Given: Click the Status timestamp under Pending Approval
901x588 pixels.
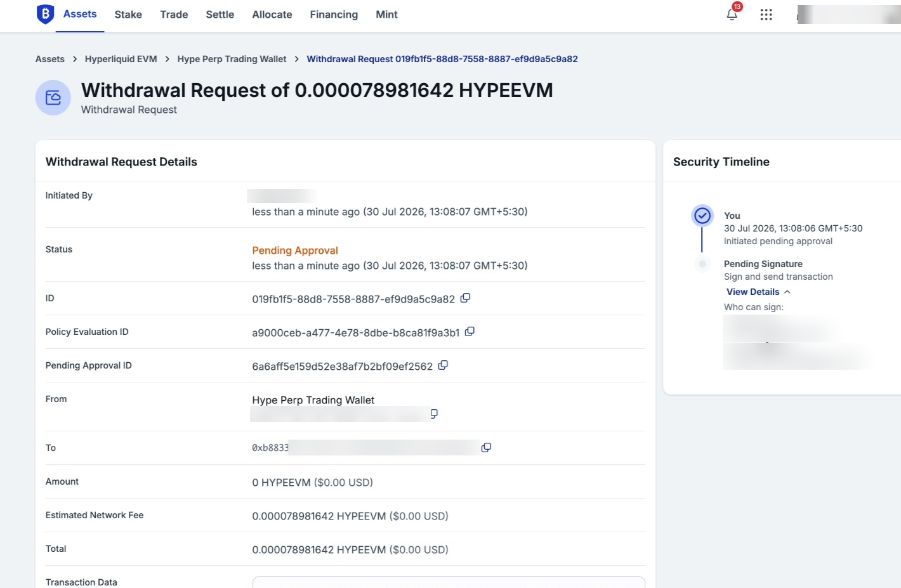Looking at the screenshot, I should [x=390, y=266].
